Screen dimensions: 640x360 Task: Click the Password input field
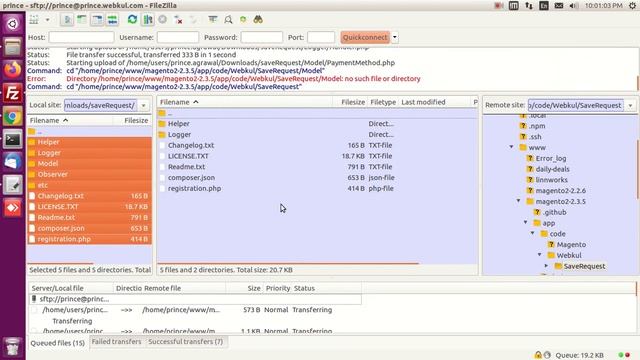pos(262,37)
